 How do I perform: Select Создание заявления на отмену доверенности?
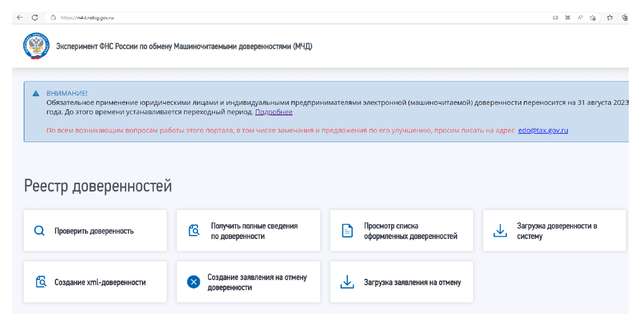tap(257, 282)
